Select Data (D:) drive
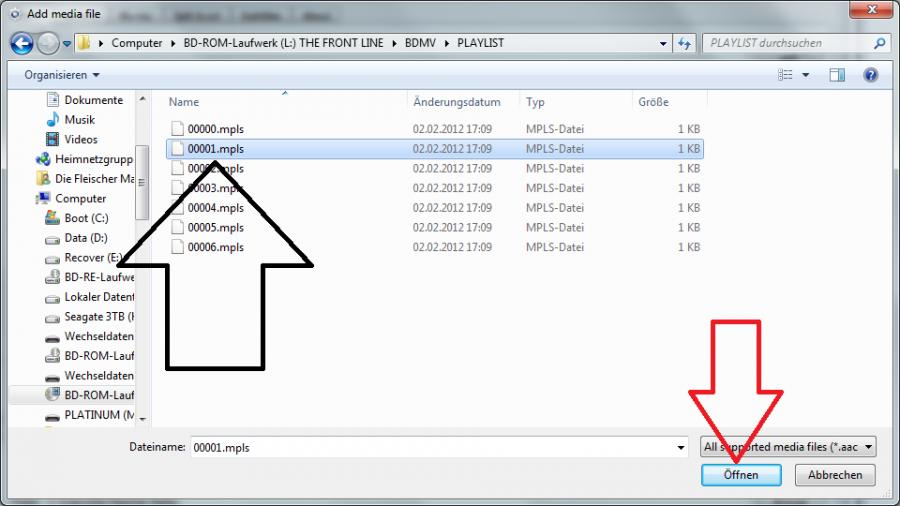This screenshot has width=900, height=506. click(86, 238)
